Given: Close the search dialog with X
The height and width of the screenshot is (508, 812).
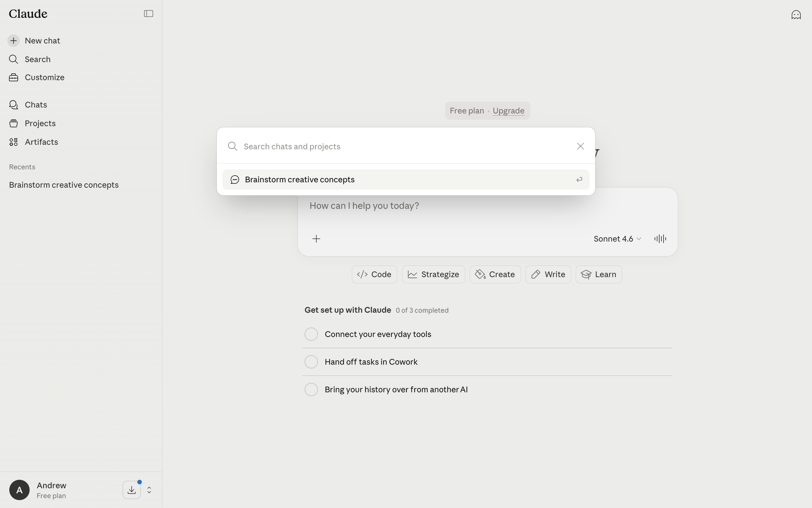Looking at the screenshot, I should (x=581, y=146).
